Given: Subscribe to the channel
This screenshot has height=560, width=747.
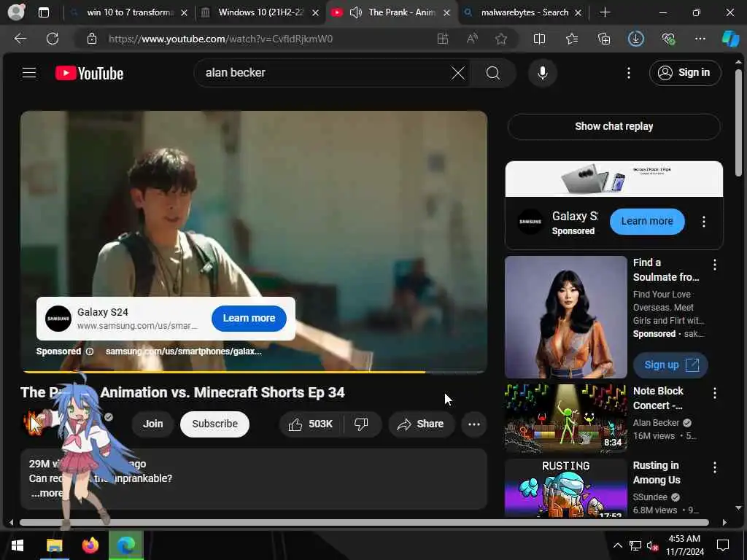Looking at the screenshot, I should coord(214,424).
